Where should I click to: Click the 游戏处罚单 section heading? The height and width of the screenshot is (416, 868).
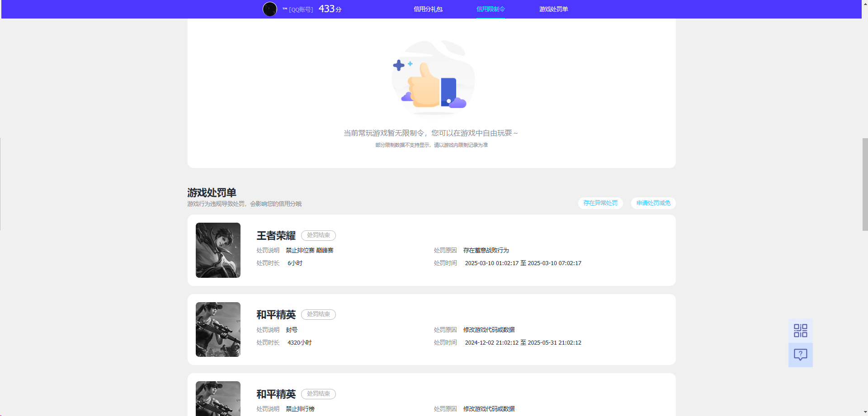[212, 193]
